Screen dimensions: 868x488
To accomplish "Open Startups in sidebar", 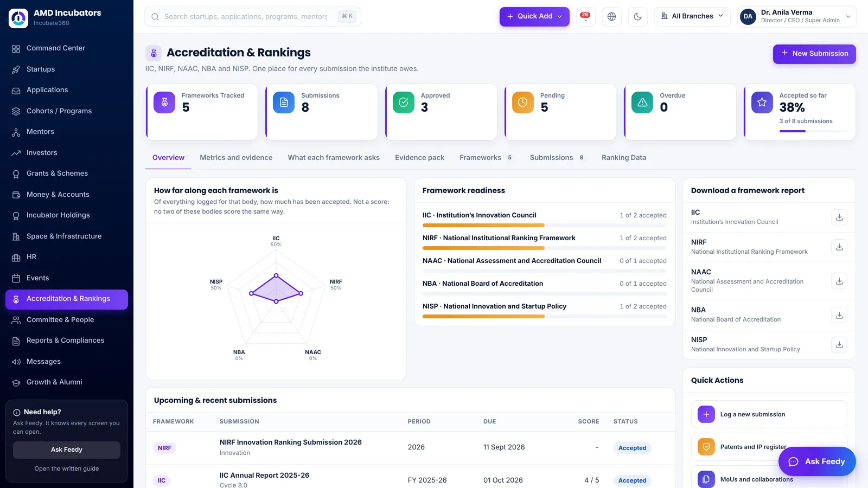I will (67, 69).
